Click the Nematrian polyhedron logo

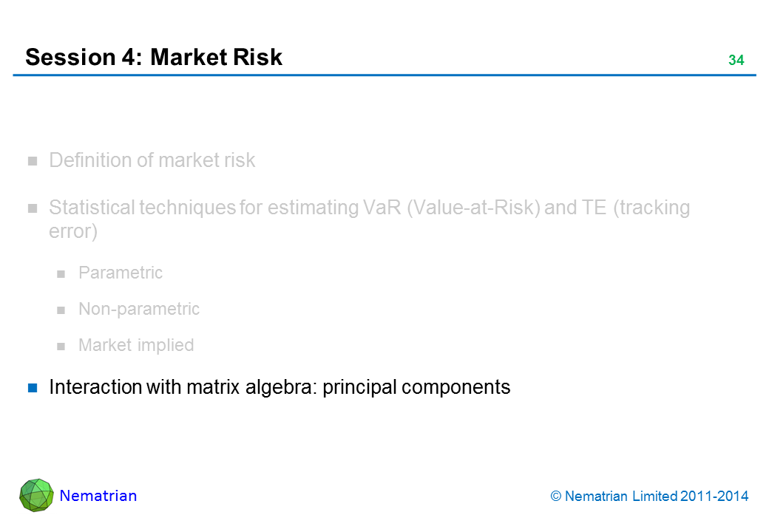click(x=36, y=495)
